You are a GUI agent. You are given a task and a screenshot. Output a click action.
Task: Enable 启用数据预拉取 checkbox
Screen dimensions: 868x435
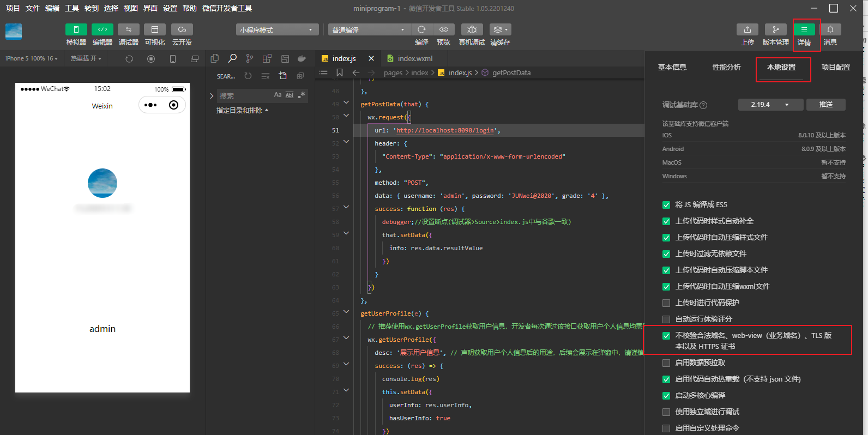[x=666, y=363]
